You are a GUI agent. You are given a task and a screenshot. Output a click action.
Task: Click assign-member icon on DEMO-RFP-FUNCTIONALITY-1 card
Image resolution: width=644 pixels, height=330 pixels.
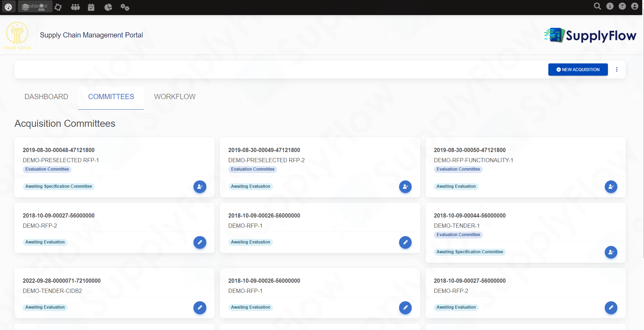point(611,187)
